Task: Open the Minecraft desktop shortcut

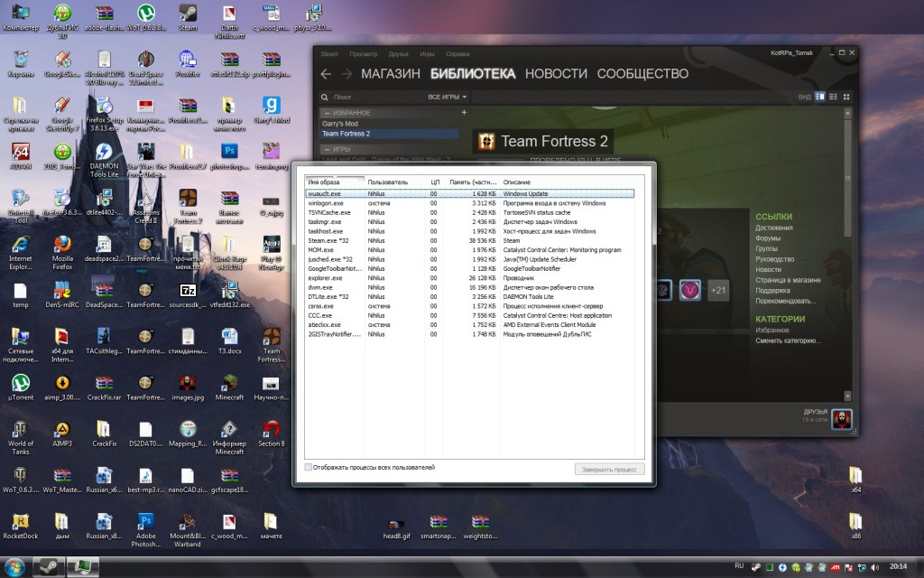Action: [x=229, y=387]
